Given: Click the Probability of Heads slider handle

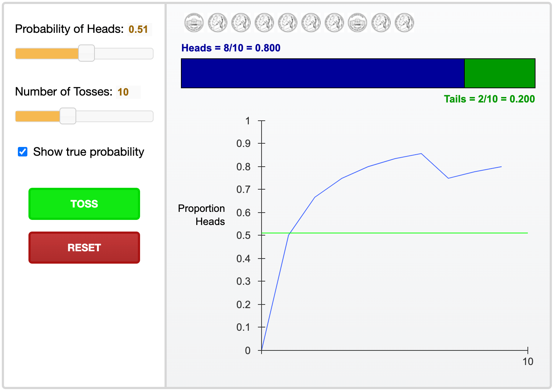Looking at the screenshot, I should click(86, 53).
